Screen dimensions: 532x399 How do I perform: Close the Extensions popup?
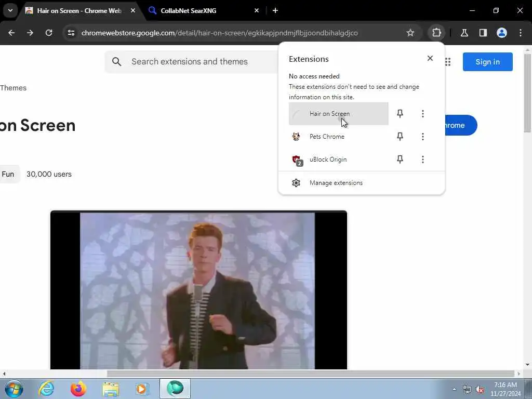click(430, 58)
